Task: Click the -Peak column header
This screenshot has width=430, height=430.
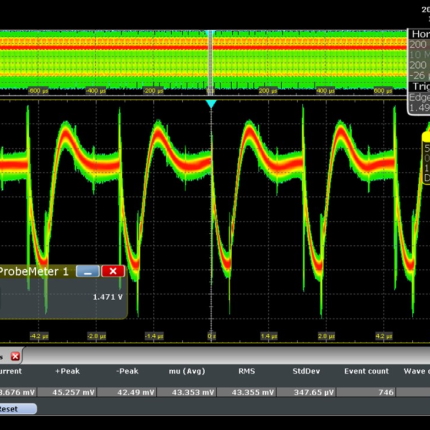Action: [x=127, y=371]
